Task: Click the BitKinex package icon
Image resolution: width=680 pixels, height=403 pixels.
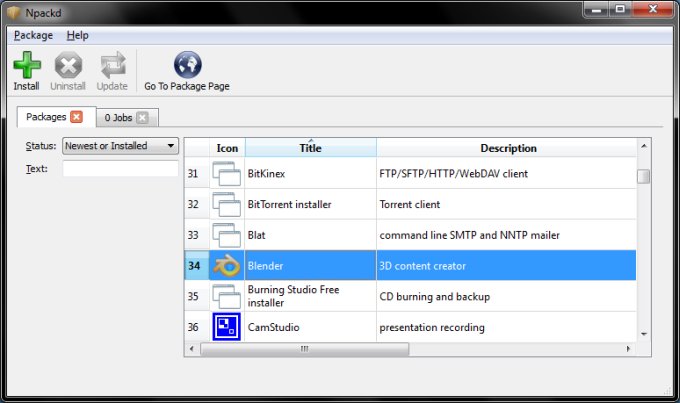Action: click(228, 173)
